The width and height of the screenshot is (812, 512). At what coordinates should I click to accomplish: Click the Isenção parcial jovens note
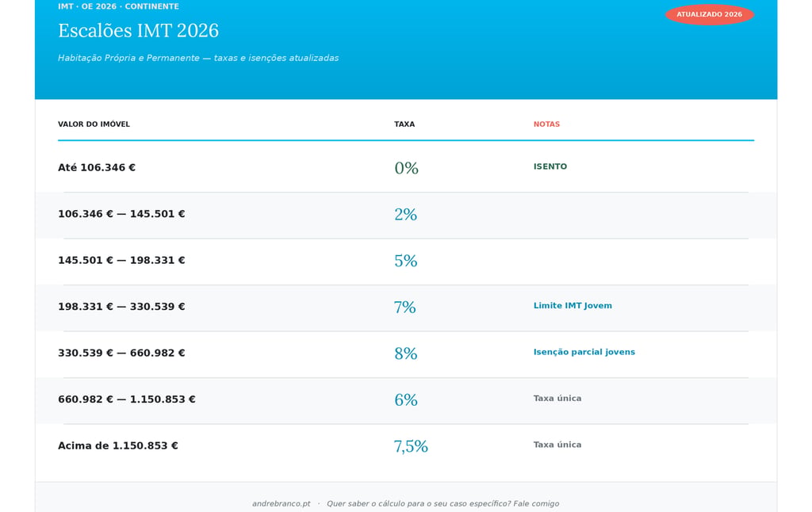[584, 352]
